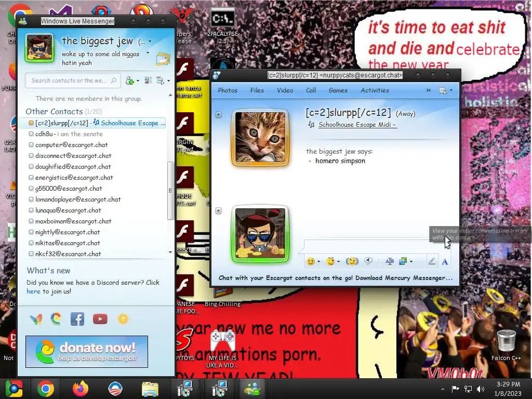The image size is (532, 399).
Task: Select doughified@escargot.chat contact
Action: click(x=92, y=166)
